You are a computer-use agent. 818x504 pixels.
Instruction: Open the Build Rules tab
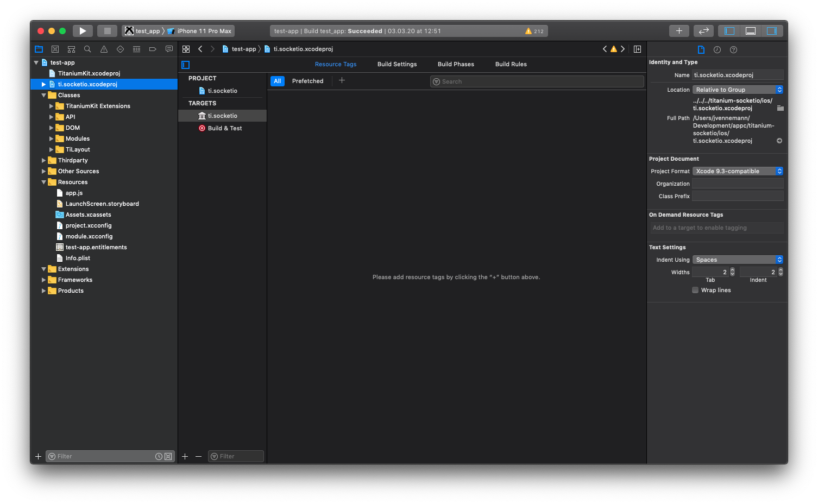511,64
